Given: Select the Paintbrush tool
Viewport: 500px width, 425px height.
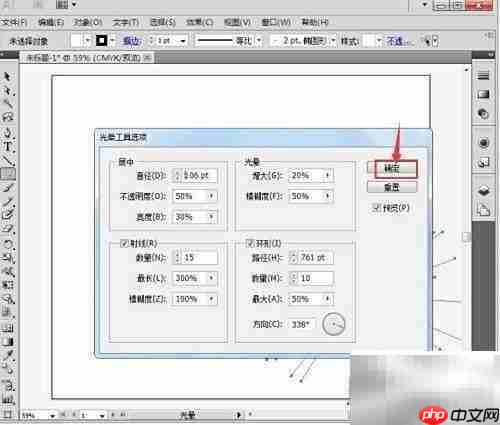Looking at the screenshot, I should 7,188.
